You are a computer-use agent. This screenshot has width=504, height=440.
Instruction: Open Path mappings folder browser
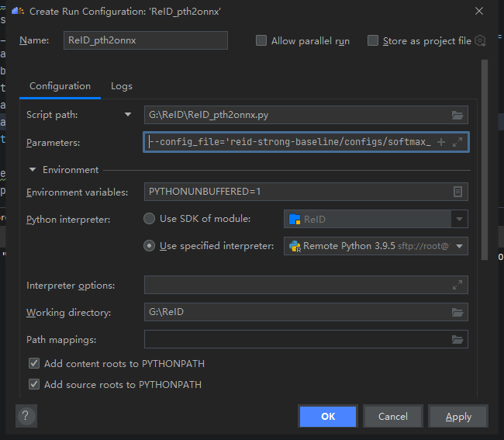click(x=458, y=340)
